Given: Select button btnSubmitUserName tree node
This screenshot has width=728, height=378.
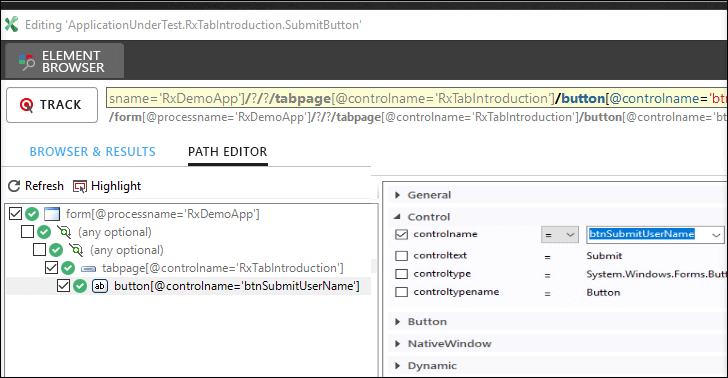Looking at the screenshot, I should (237, 286).
